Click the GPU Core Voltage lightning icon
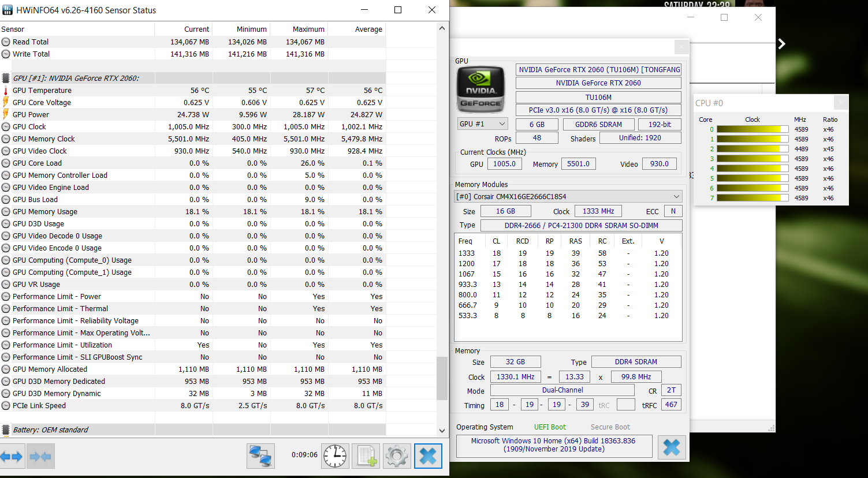This screenshot has height=478, width=868. pos(6,103)
